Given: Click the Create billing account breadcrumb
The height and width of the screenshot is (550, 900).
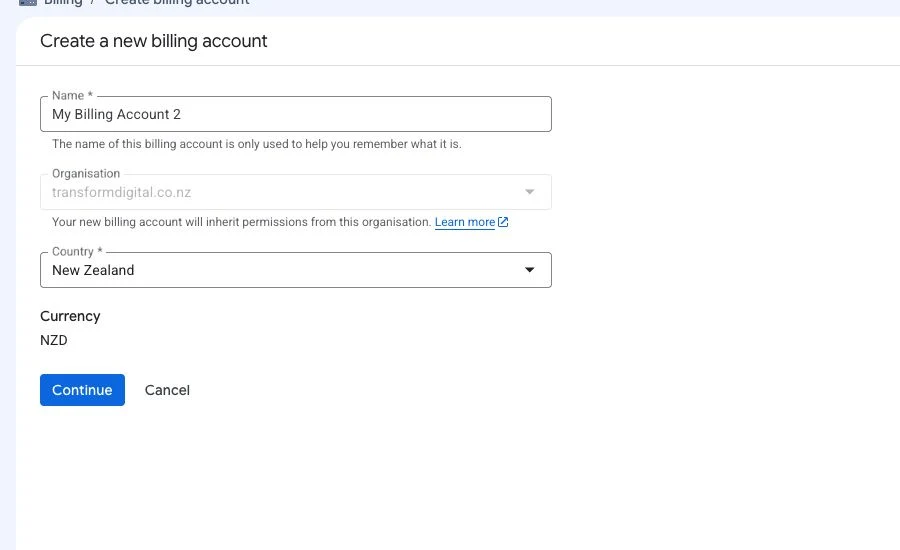Looking at the screenshot, I should coord(177,2).
